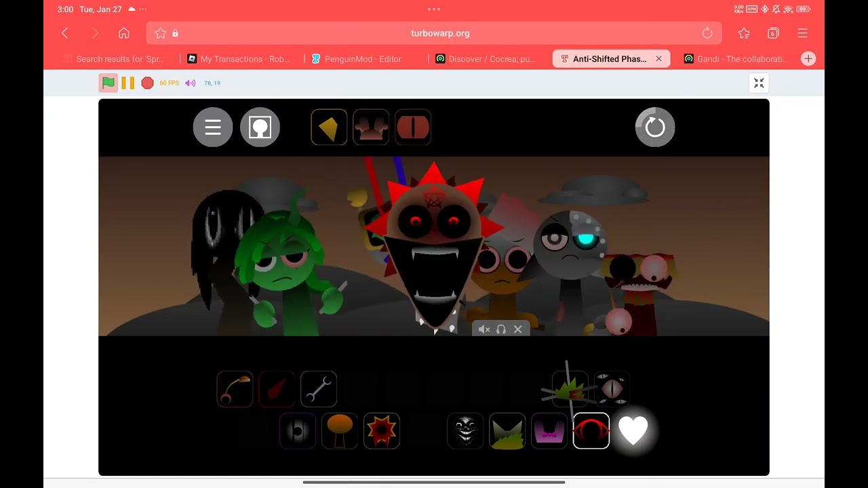
Task: Exit fullscreen using the collapse arrows icon
Action: (759, 83)
